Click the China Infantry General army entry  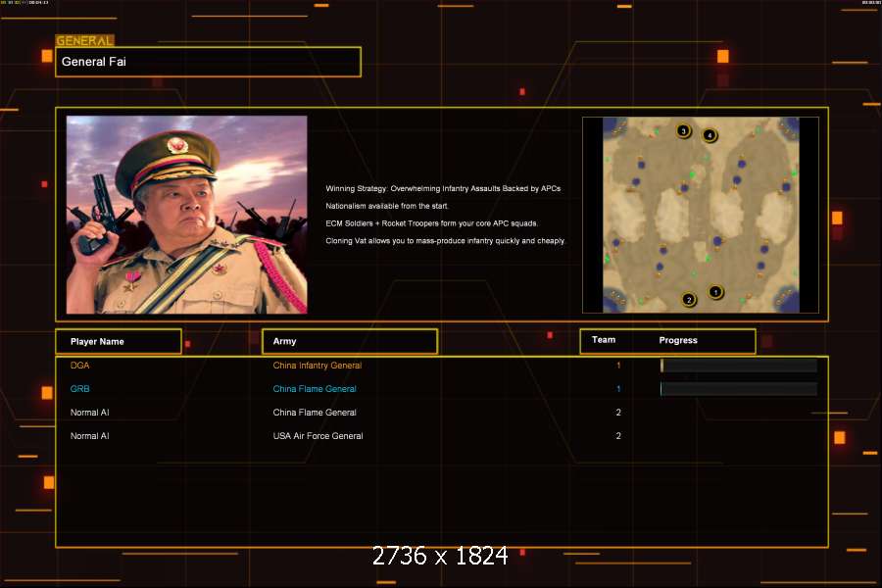click(318, 366)
